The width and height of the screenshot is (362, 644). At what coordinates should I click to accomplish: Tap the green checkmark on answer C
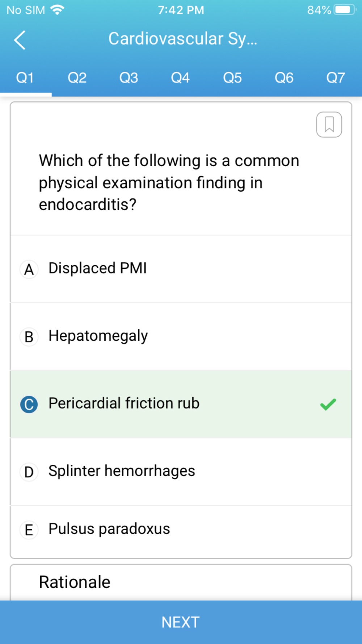328,404
